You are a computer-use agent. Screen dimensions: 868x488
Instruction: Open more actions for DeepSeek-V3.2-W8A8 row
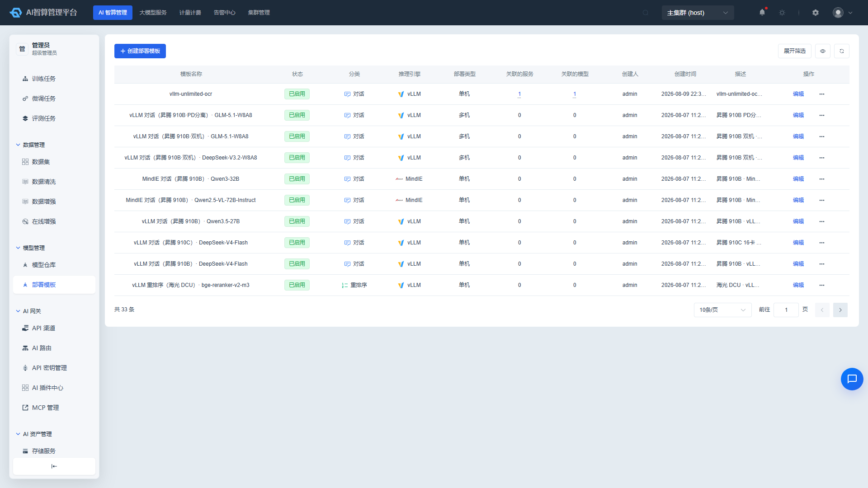pos(822,158)
